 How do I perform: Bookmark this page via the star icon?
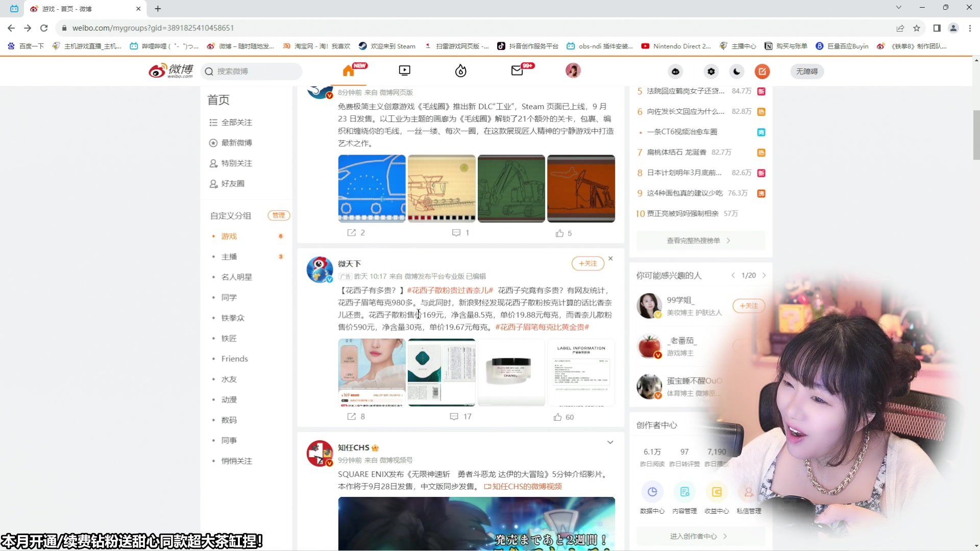[917, 28]
